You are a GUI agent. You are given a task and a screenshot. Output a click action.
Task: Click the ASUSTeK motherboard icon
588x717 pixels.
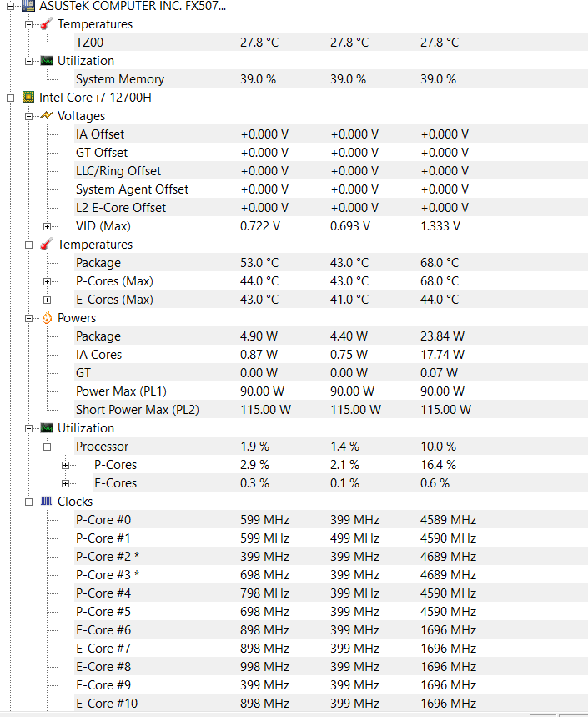click(28, 5)
